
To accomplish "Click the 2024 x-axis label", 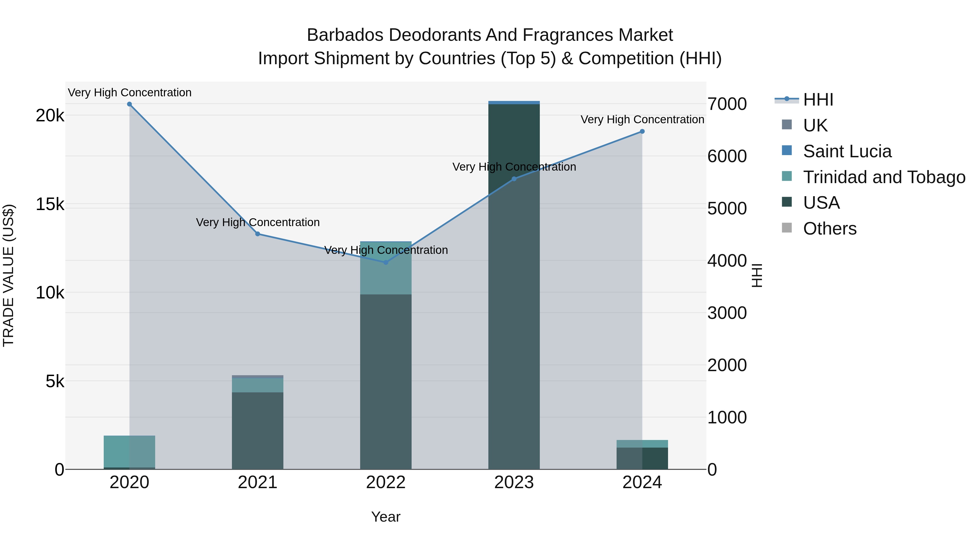I will click(x=642, y=482).
